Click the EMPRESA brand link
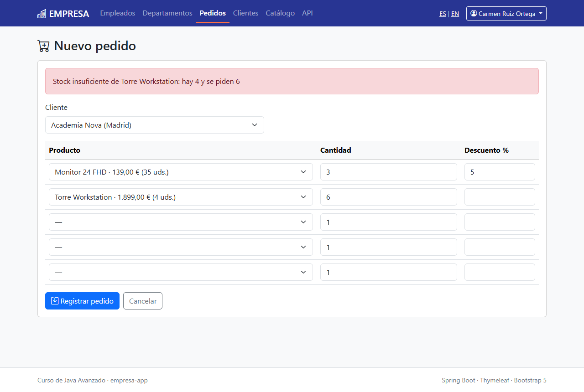The image size is (584, 392). click(63, 14)
